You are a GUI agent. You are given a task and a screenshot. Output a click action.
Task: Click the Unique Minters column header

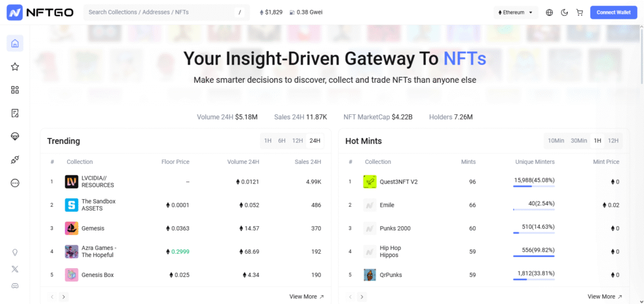tap(535, 161)
